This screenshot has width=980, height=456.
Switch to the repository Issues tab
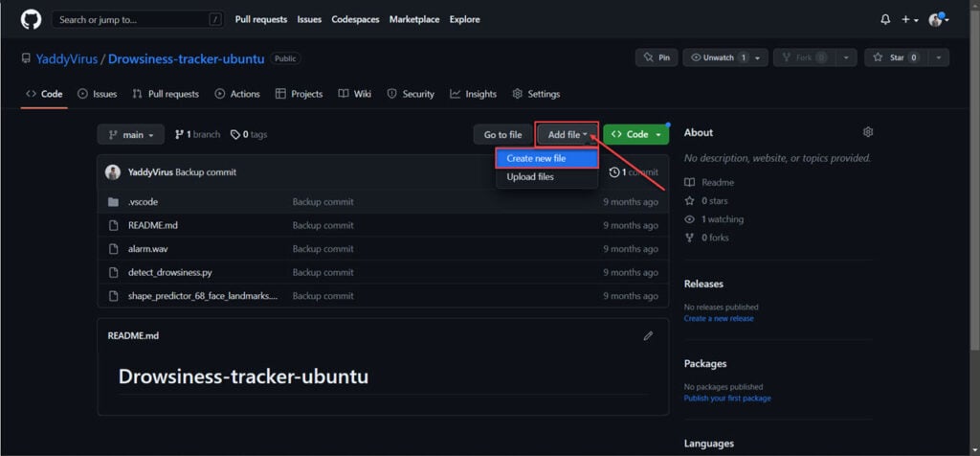(97, 94)
